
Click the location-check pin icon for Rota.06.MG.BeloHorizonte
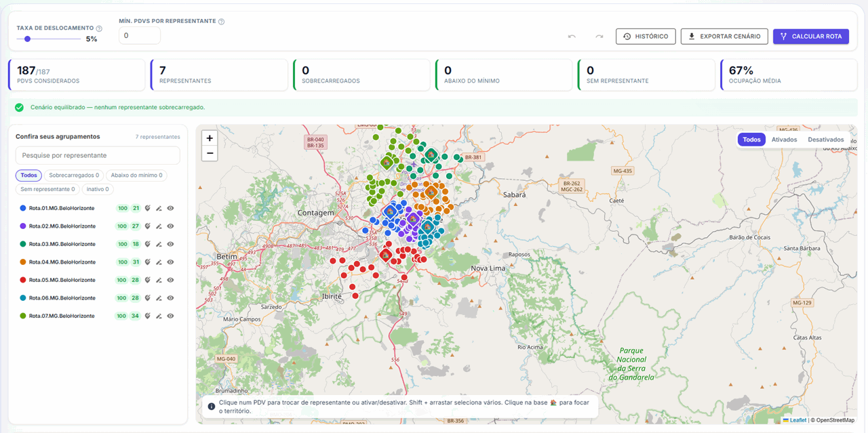click(x=148, y=298)
